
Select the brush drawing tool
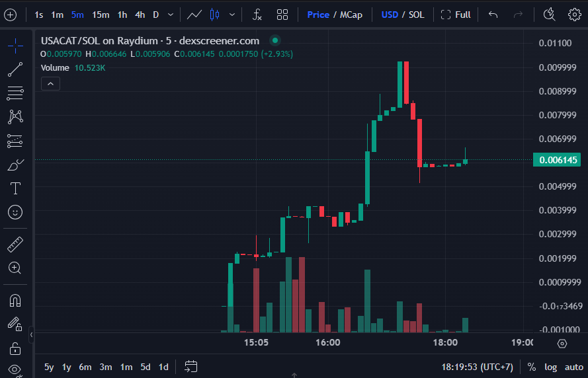click(x=15, y=165)
